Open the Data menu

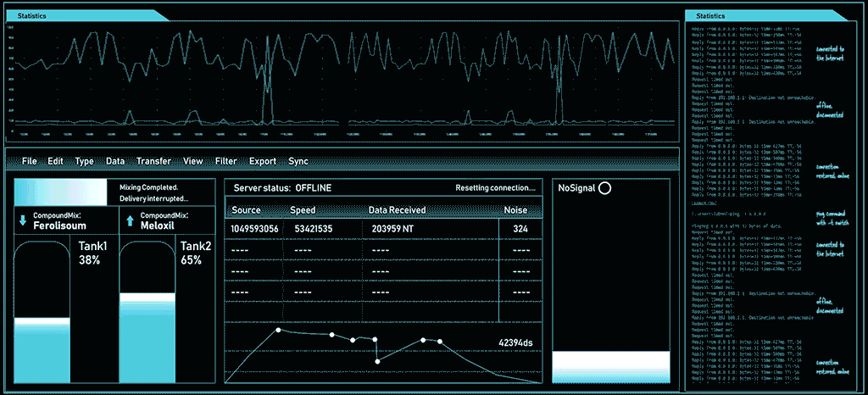point(115,161)
